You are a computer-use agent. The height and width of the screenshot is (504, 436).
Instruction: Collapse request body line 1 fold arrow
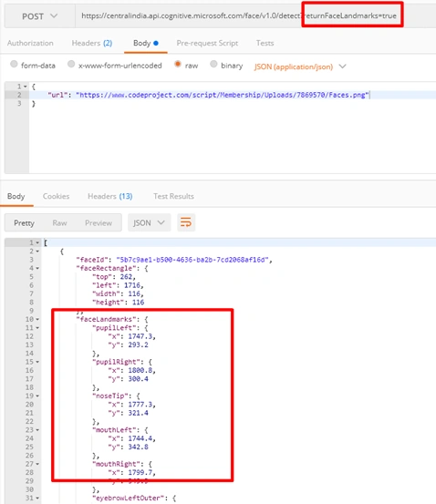click(26, 87)
